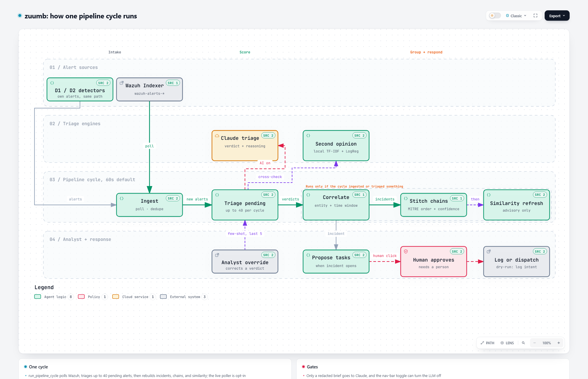Image resolution: width=588 pixels, height=379 pixels.
Task: Toggle the light/dark theme switch
Action: pyautogui.click(x=495, y=16)
